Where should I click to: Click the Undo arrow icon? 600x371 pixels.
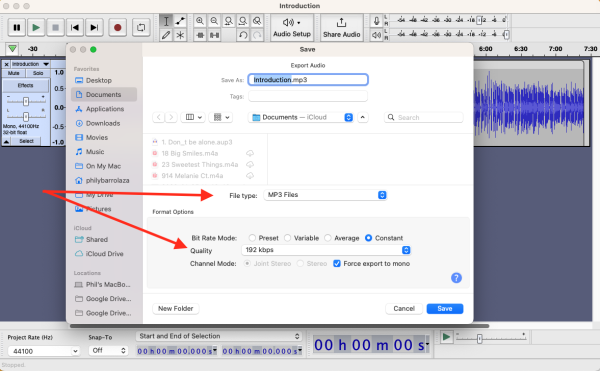tap(243, 35)
